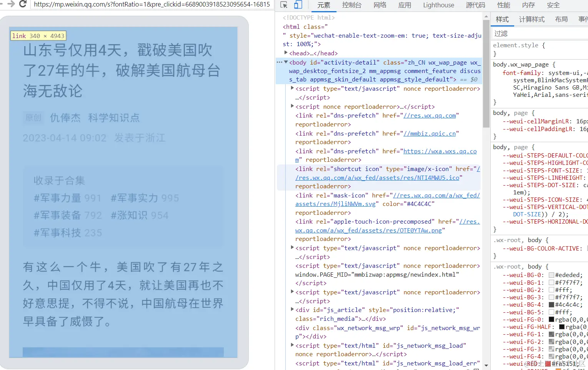Expand the script js_network_msg_load node
Image resolution: width=588 pixels, height=370 pixels.
pyautogui.click(x=292, y=345)
